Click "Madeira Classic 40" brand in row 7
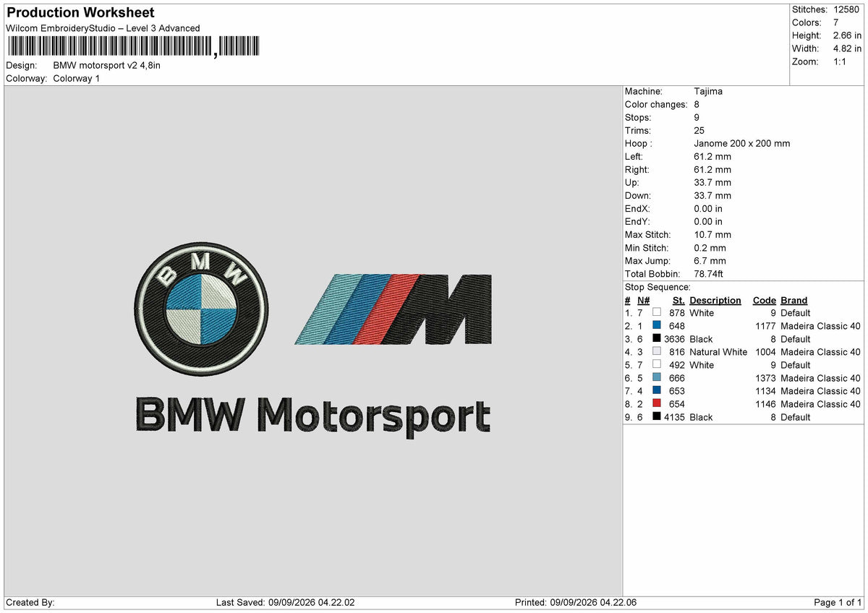This screenshot has height=613, width=868. coord(821,391)
